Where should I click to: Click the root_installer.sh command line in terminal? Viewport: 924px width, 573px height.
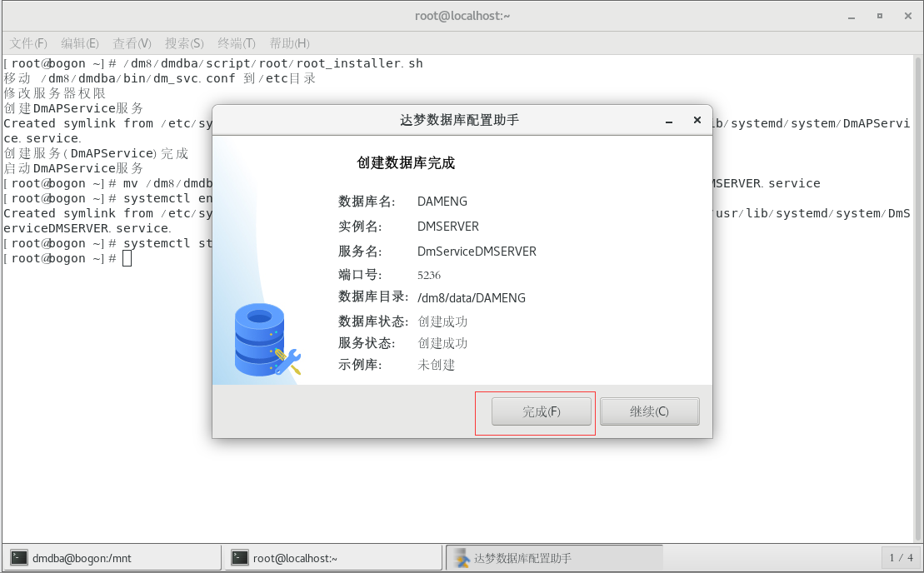(x=213, y=63)
